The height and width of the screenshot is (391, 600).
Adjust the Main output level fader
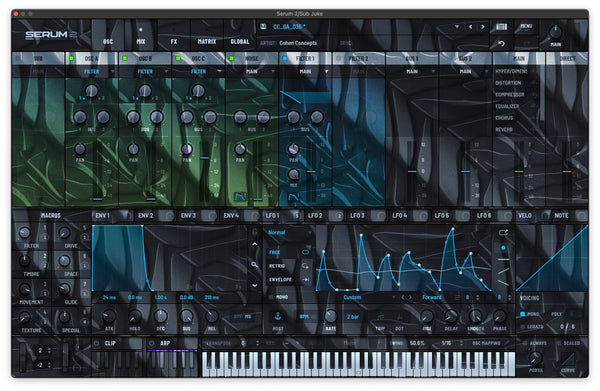519,171
